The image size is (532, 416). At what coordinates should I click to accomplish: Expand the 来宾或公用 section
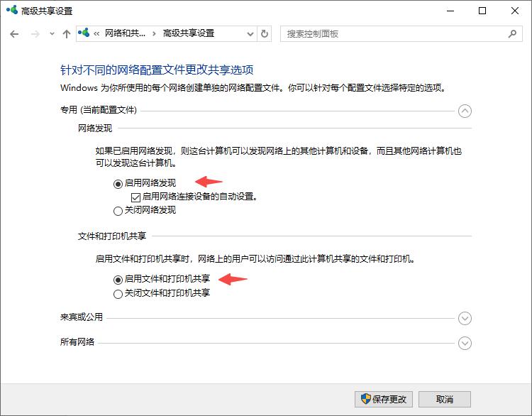click(x=465, y=318)
